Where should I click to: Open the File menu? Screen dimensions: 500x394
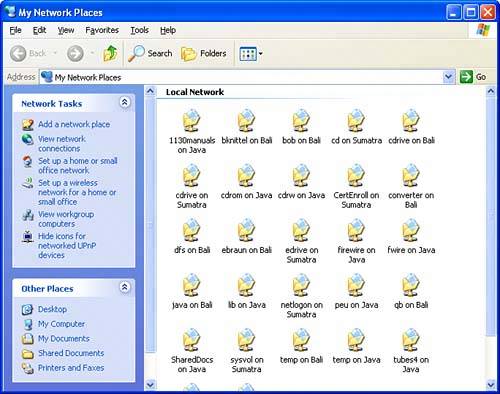[x=15, y=30]
